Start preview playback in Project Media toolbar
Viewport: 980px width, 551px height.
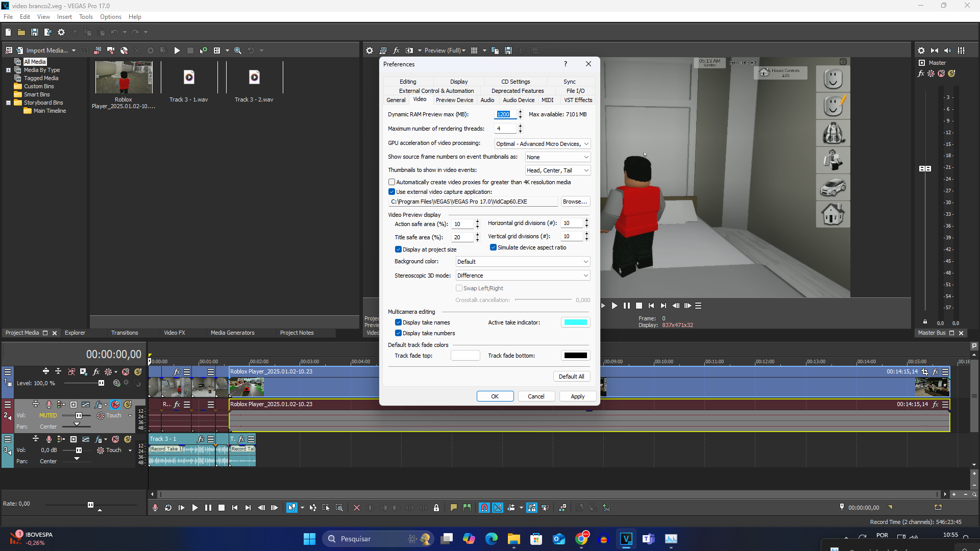[x=177, y=51]
